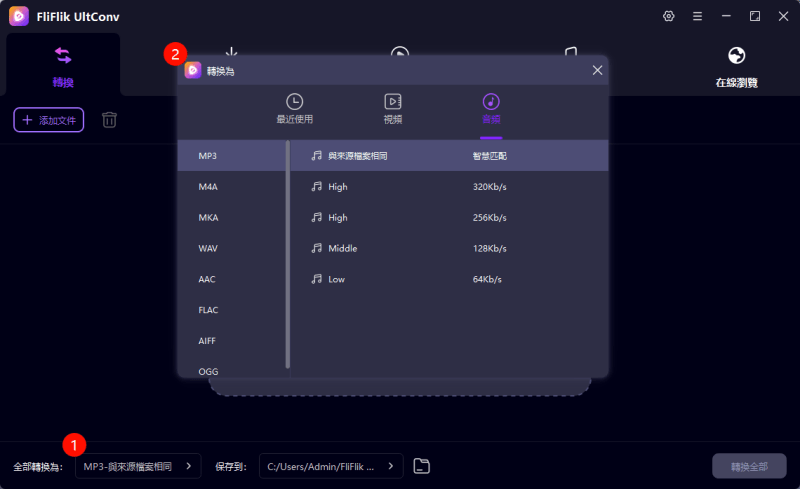Select Middle 128Kb/s quality option
The height and width of the screenshot is (489, 800).
click(x=448, y=248)
